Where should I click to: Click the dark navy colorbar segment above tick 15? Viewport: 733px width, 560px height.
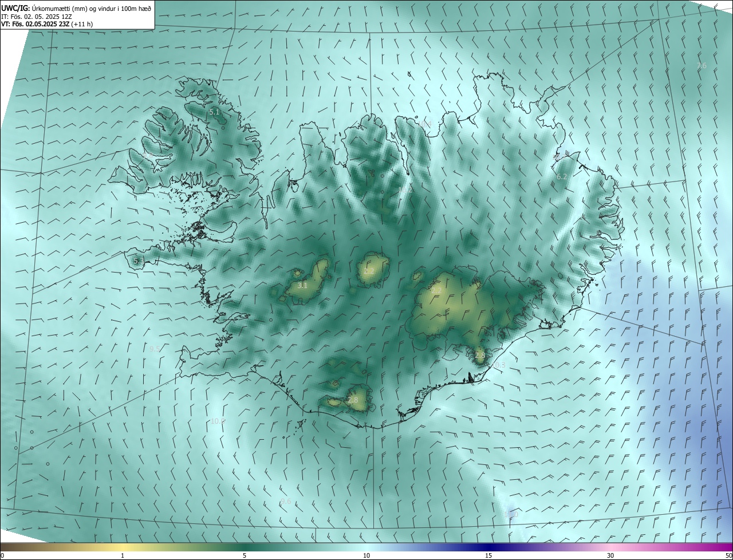point(488,547)
